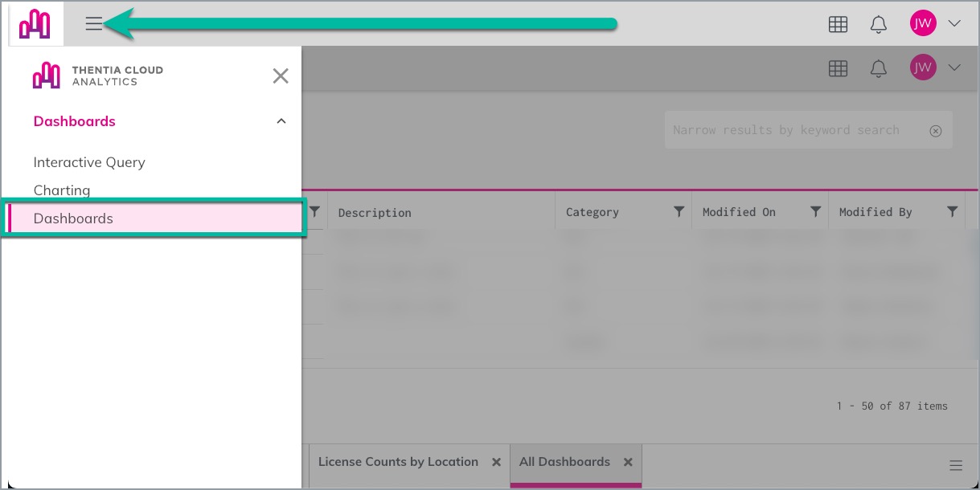Sort by Modified By column header
Screen dimensions: 980x490
(x=875, y=213)
